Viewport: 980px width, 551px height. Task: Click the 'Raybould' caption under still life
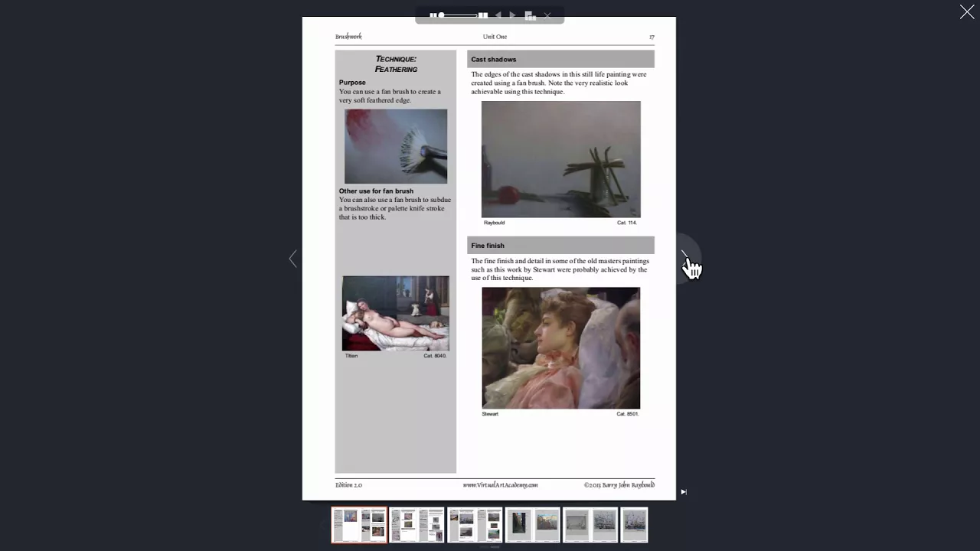pos(494,223)
